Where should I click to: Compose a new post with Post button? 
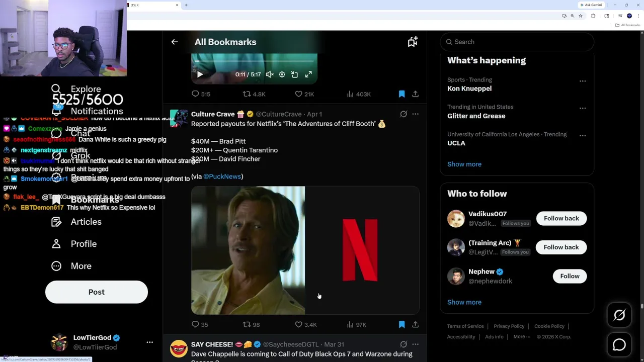pyautogui.click(x=97, y=292)
